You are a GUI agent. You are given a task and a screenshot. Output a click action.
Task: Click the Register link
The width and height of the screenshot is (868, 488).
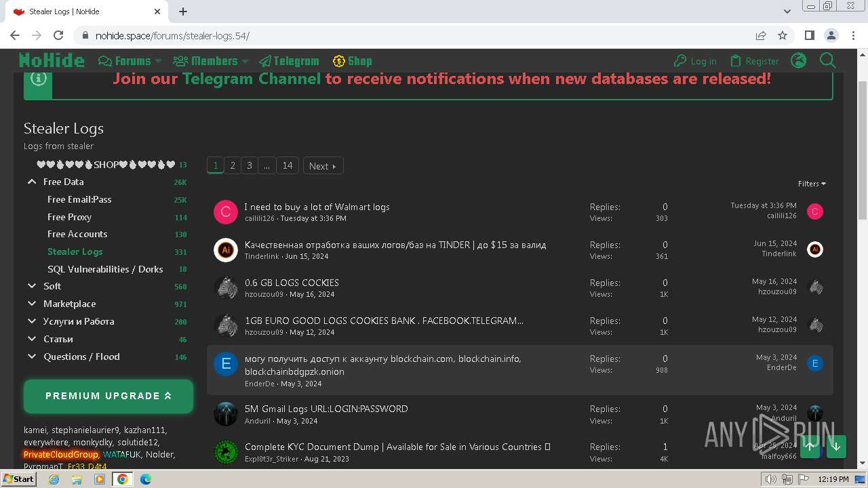[x=754, y=61]
